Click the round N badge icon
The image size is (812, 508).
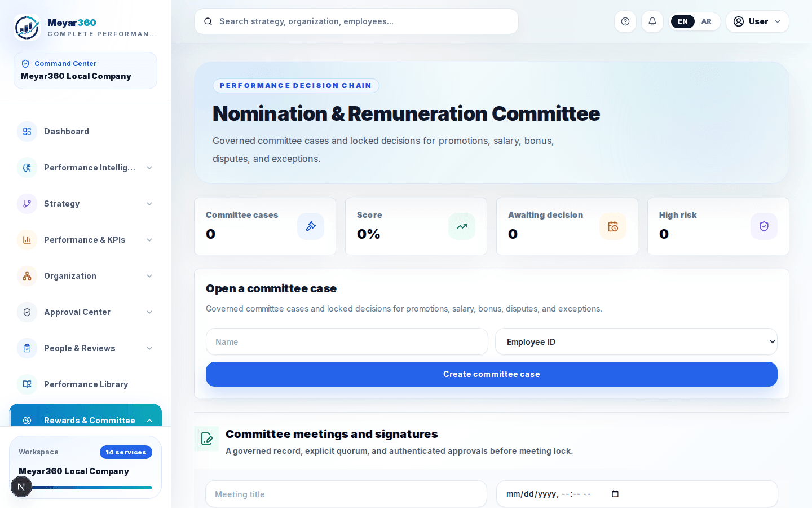click(x=21, y=487)
